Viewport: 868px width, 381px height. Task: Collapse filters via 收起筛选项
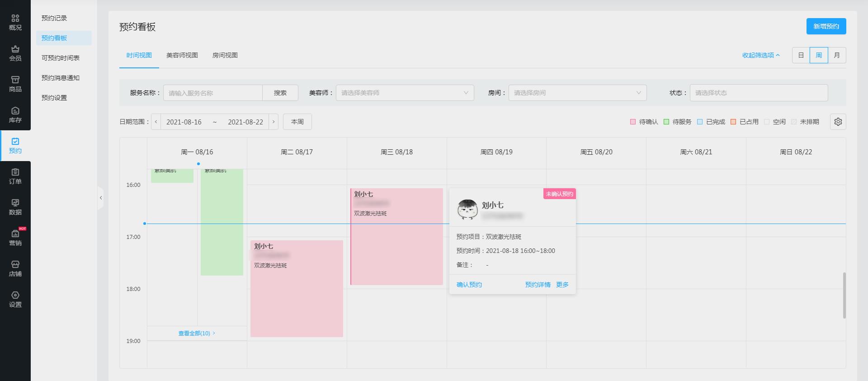760,55
